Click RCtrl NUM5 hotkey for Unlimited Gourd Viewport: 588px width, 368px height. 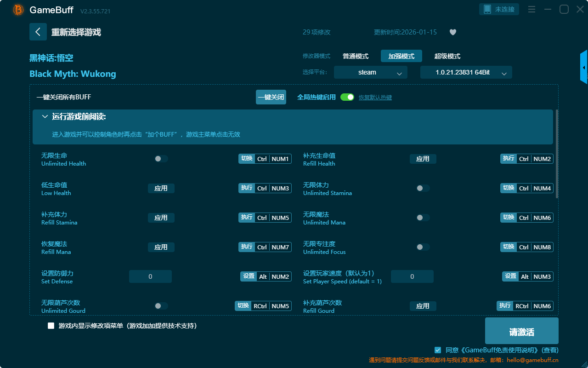tap(263, 306)
